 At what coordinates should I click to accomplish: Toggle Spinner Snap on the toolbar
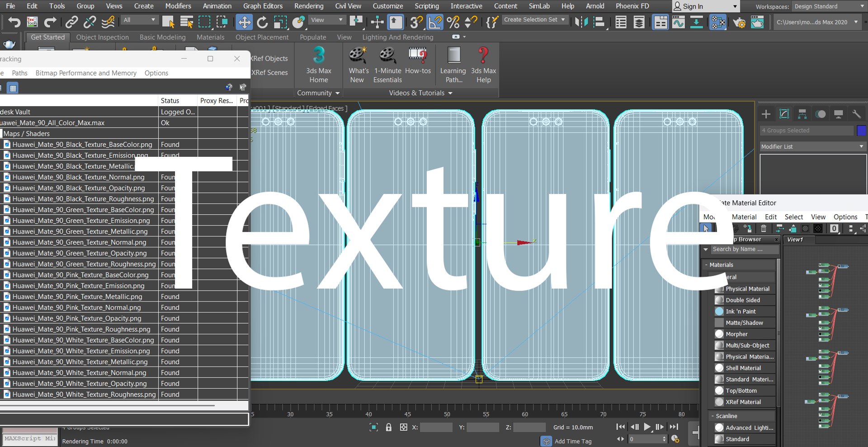coord(471,22)
